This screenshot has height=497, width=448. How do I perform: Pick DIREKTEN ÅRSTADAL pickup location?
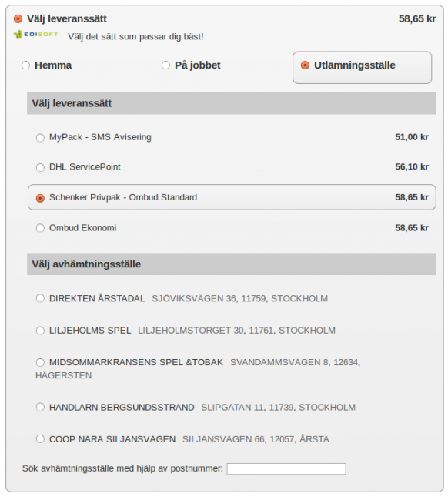pyautogui.click(x=40, y=298)
